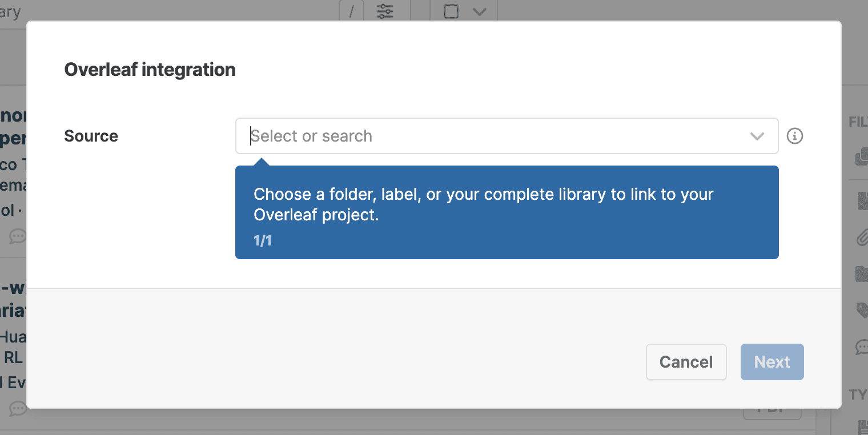Click the comment bubble icon in the right sidebar
868x435 pixels.
click(x=862, y=347)
